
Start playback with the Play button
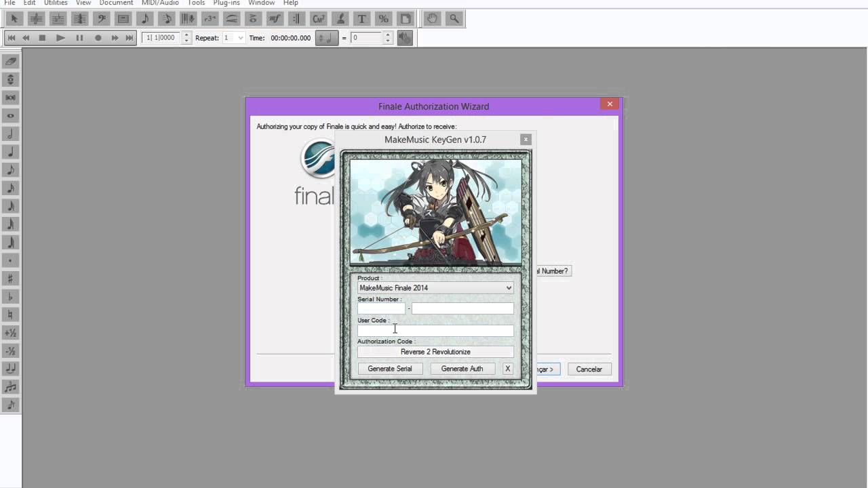(x=60, y=38)
